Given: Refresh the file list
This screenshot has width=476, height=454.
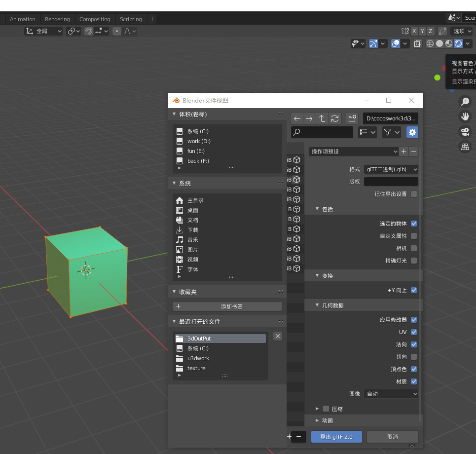Looking at the screenshot, I should 335,118.
